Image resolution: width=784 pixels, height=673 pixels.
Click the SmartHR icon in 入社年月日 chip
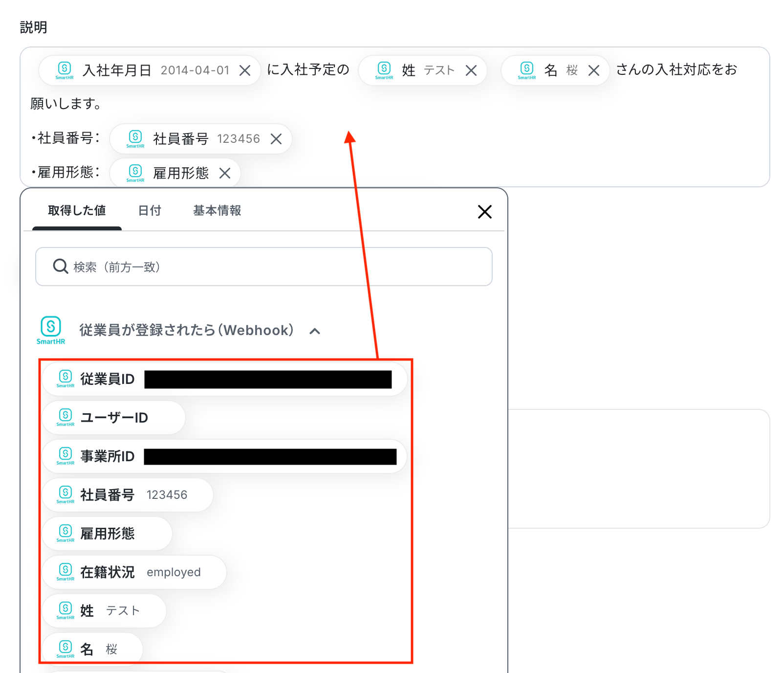[x=65, y=70]
